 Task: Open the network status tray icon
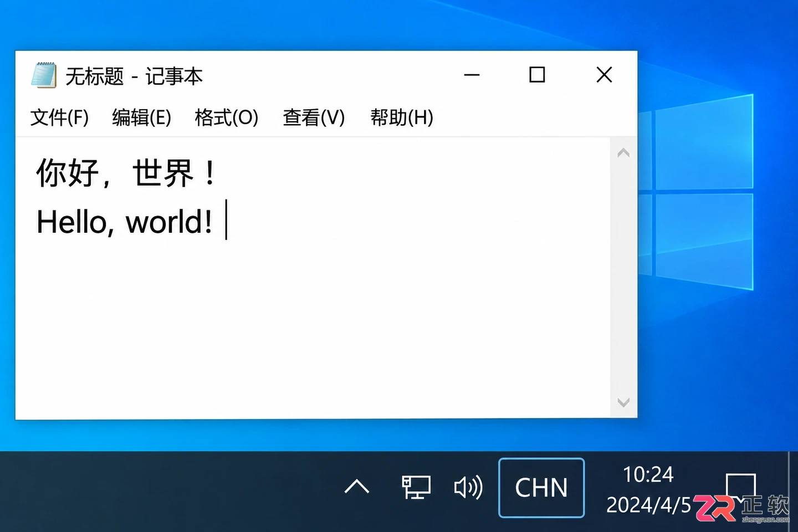point(416,487)
